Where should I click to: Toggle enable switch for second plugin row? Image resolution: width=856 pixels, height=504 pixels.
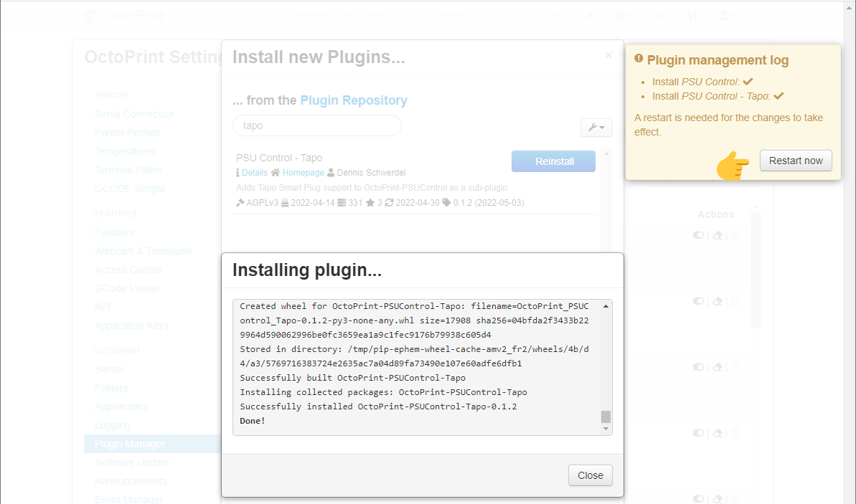(699, 302)
